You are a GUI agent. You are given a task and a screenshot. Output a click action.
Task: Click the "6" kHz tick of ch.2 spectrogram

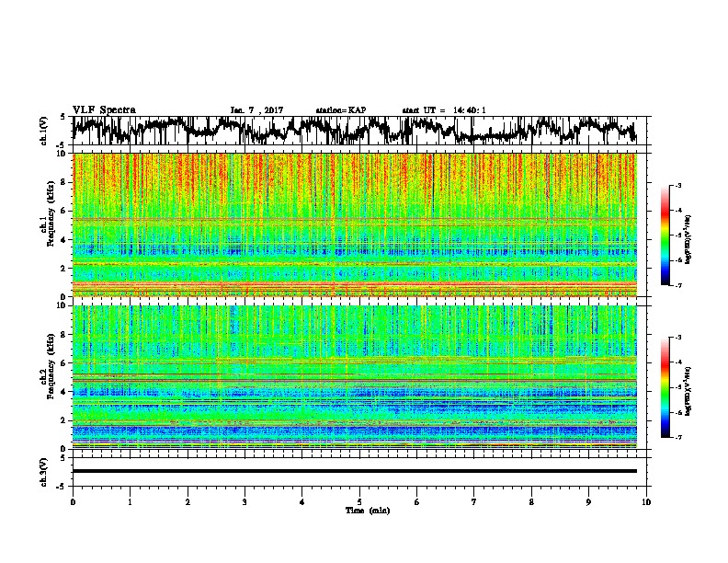(x=64, y=363)
